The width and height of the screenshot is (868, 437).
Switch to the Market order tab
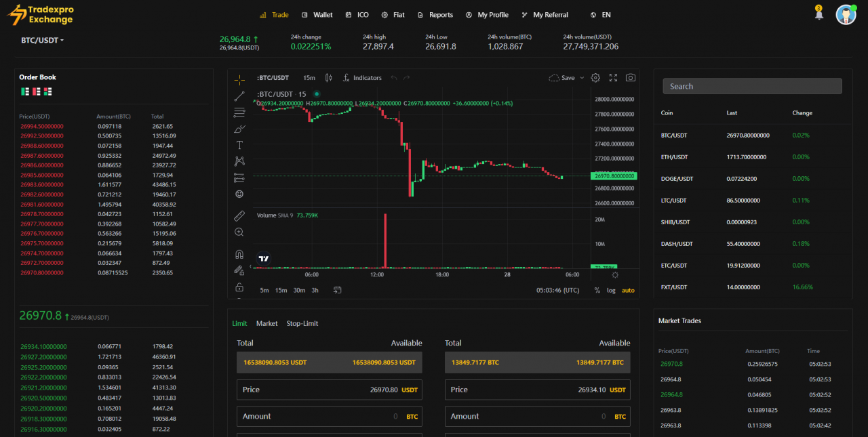click(x=267, y=323)
